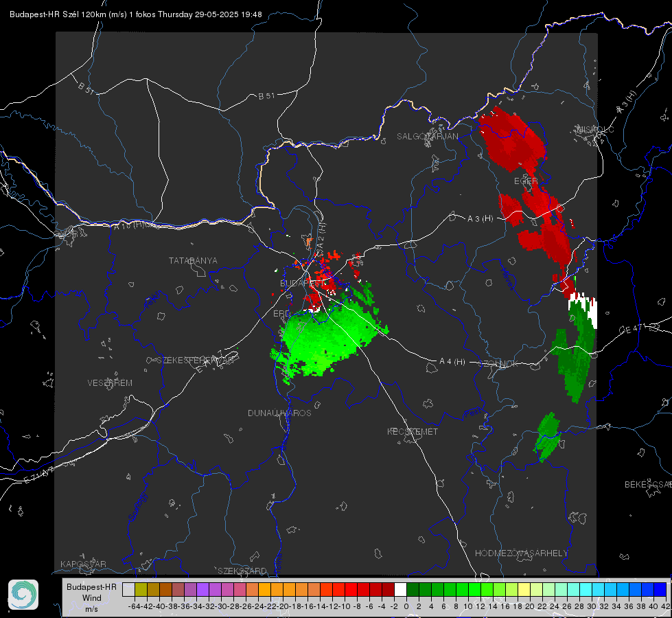Click the SZEKSZARD city label
672x618 pixels.
[x=242, y=571]
